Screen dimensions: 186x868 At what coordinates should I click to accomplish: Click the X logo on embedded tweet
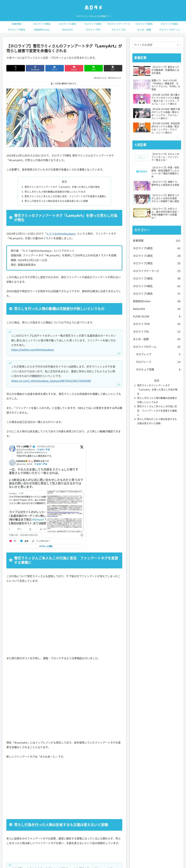82,447
